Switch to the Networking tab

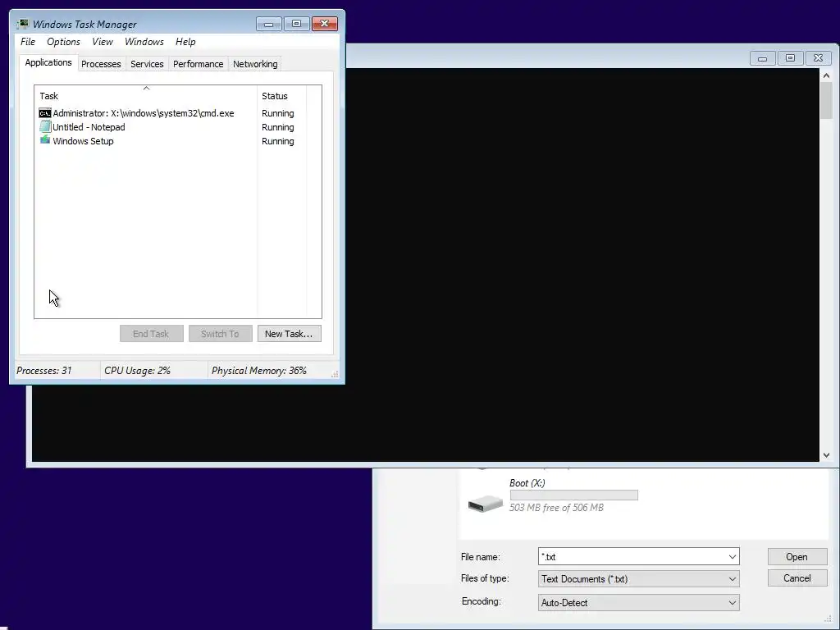(255, 64)
